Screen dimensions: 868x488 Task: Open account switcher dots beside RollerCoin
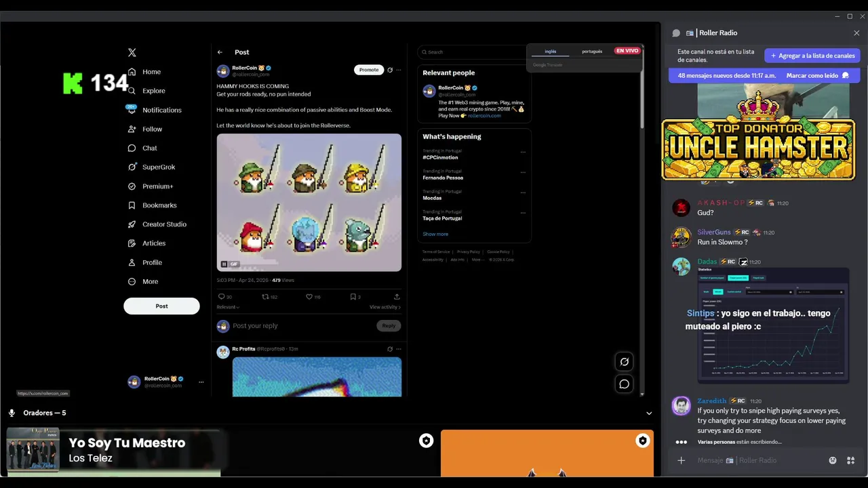[x=201, y=382]
